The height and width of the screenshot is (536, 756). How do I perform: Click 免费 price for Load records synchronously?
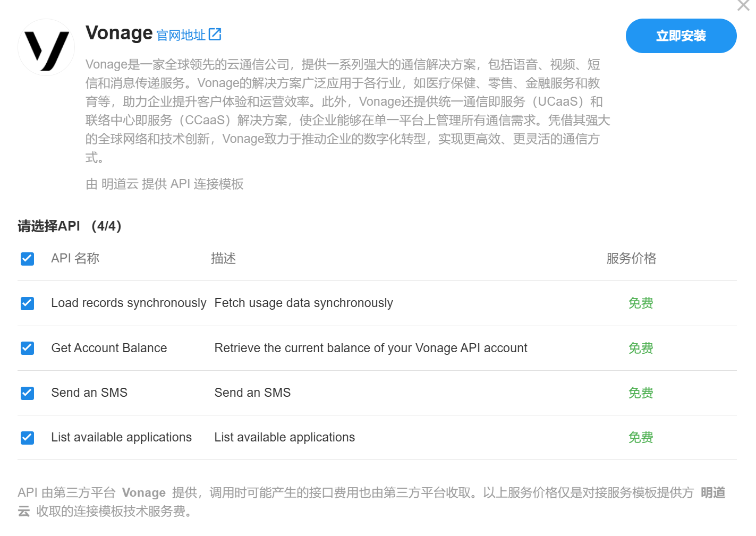(x=641, y=303)
